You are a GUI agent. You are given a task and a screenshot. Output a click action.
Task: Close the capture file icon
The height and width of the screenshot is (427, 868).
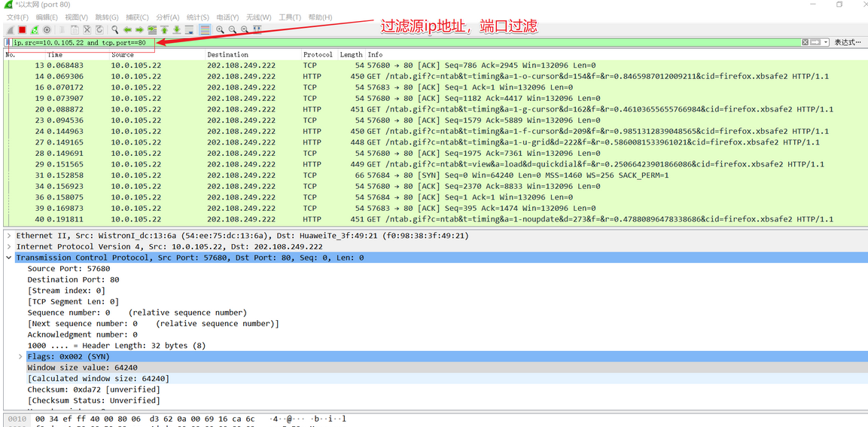coord(87,29)
